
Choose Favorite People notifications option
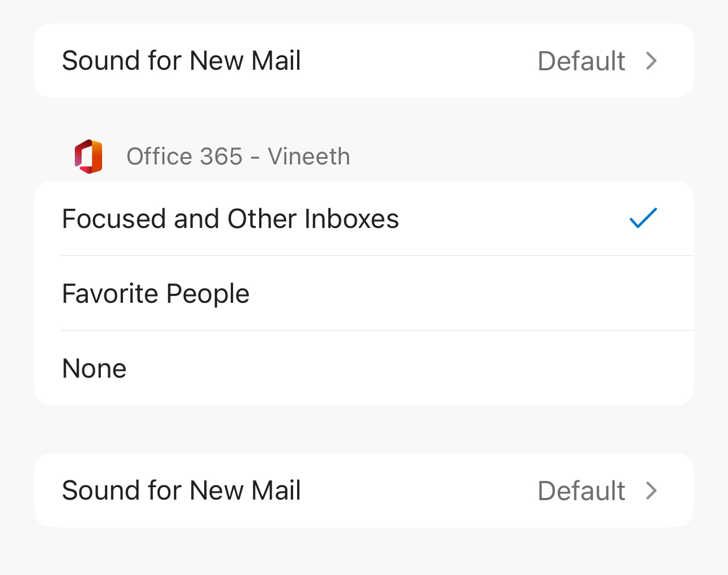(363, 293)
